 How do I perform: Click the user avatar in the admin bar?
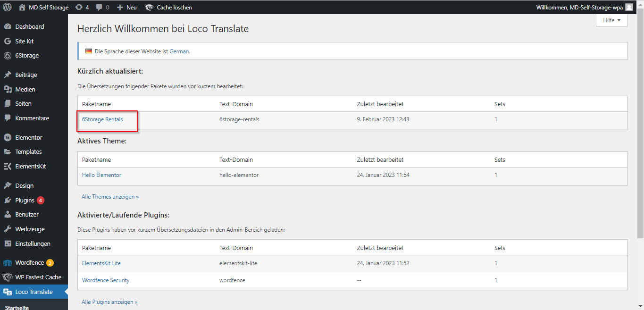(629, 7)
